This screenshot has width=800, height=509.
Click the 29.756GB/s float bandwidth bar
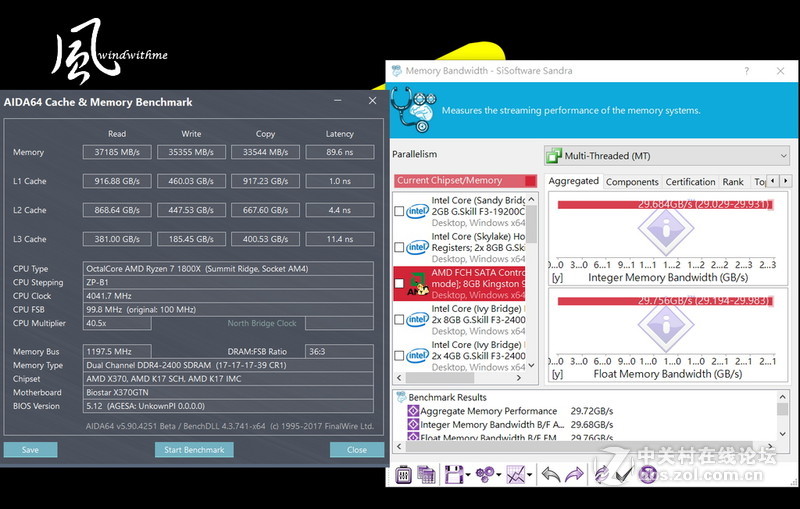pyautogui.click(x=665, y=301)
